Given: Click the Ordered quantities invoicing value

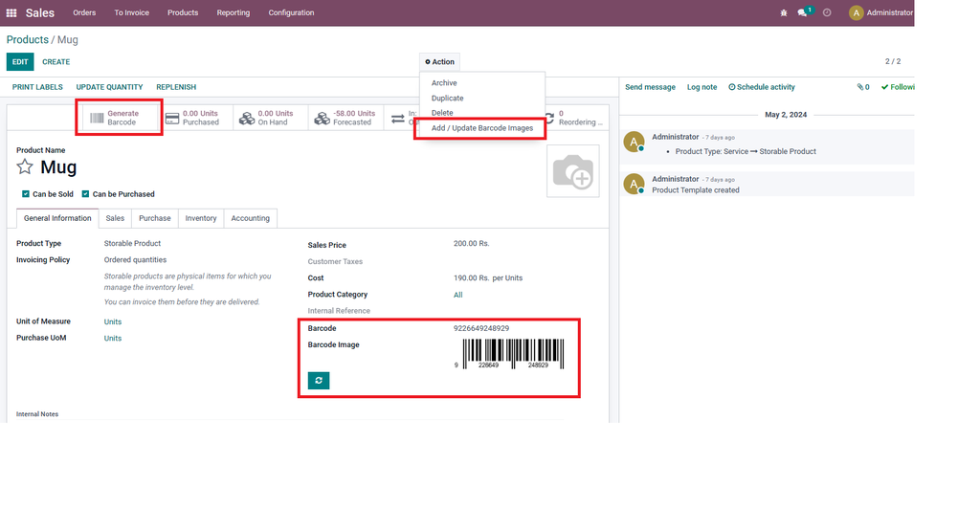Looking at the screenshot, I should [135, 259].
